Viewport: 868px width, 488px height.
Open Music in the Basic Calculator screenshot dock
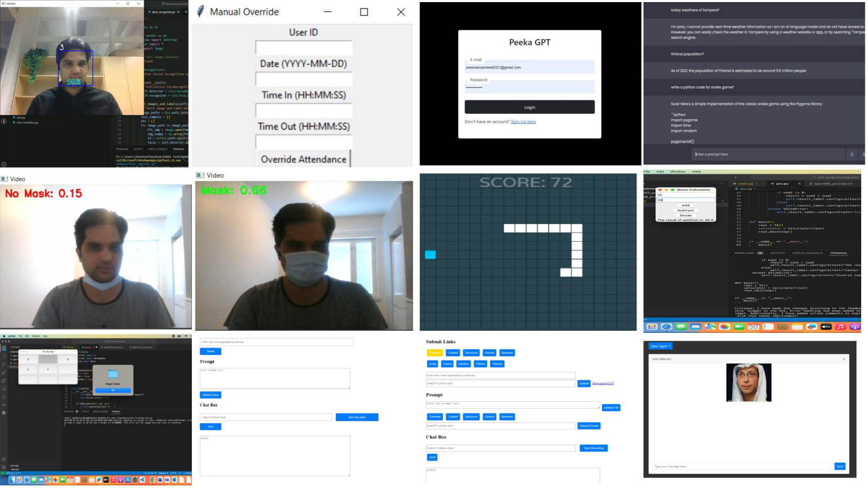(x=840, y=327)
